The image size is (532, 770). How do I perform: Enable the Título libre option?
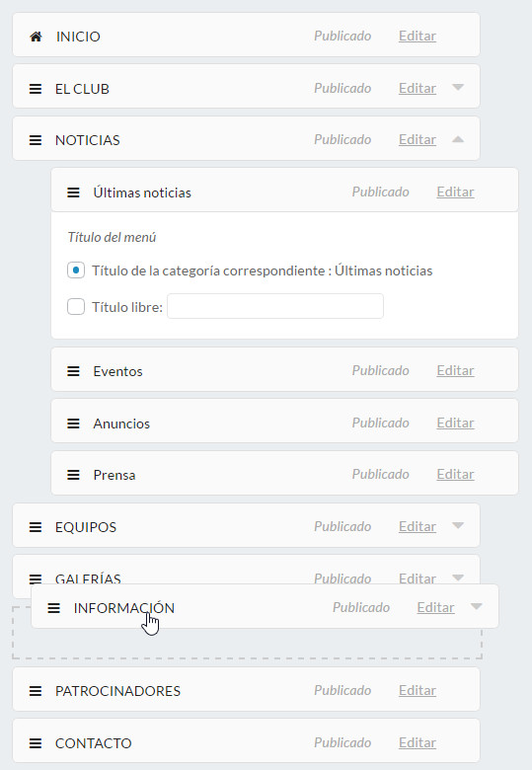tap(76, 307)
